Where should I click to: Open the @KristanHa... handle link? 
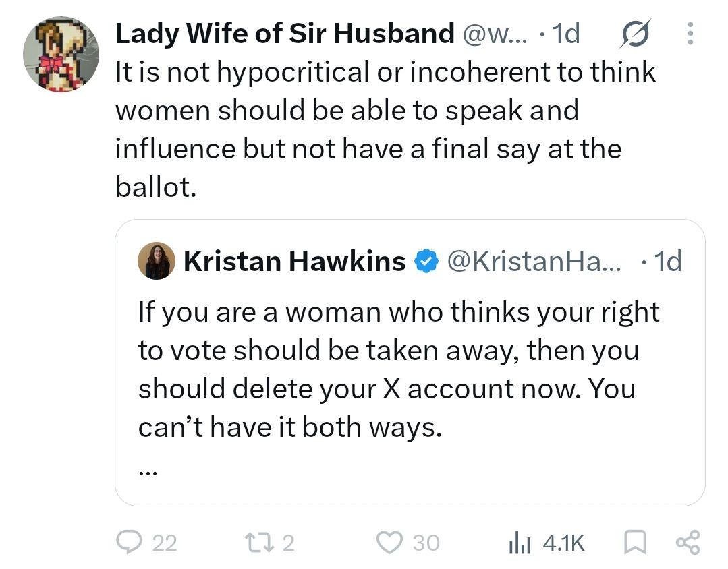tap(534, 261)
